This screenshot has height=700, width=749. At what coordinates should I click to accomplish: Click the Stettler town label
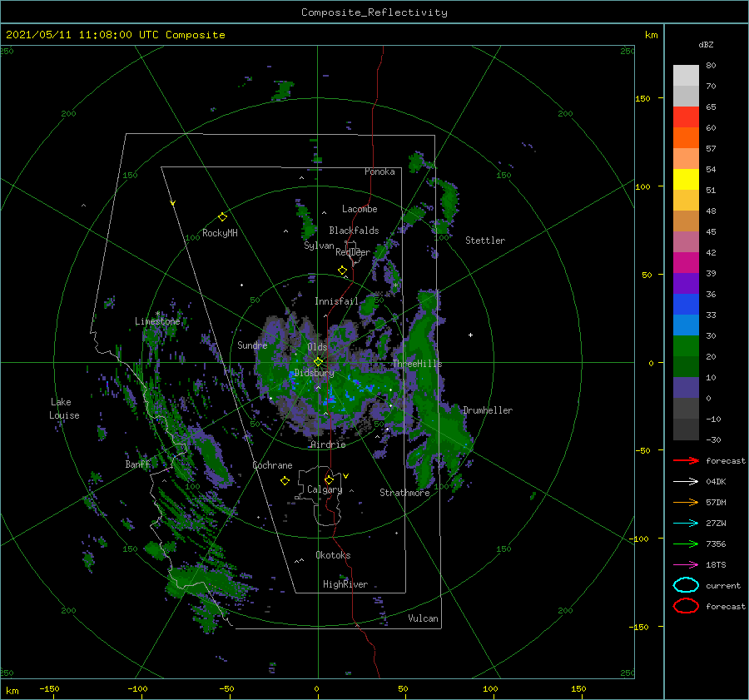pos(485,241)
